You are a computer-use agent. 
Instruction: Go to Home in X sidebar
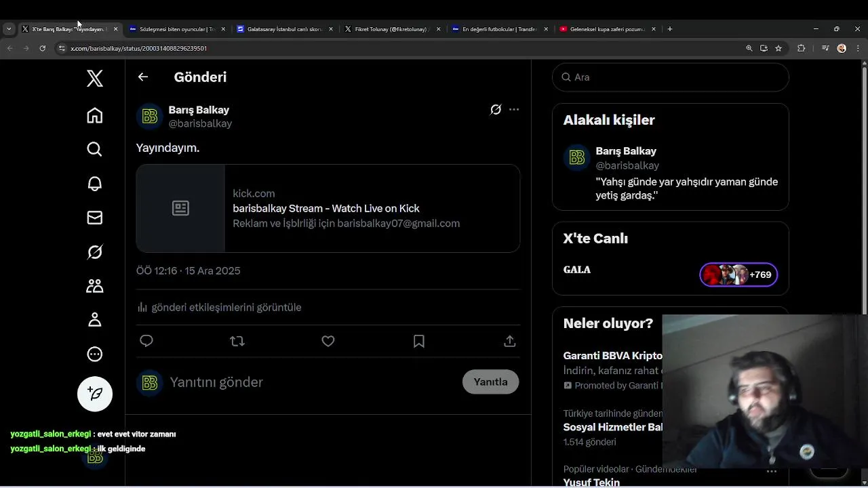tap(95, 115)
